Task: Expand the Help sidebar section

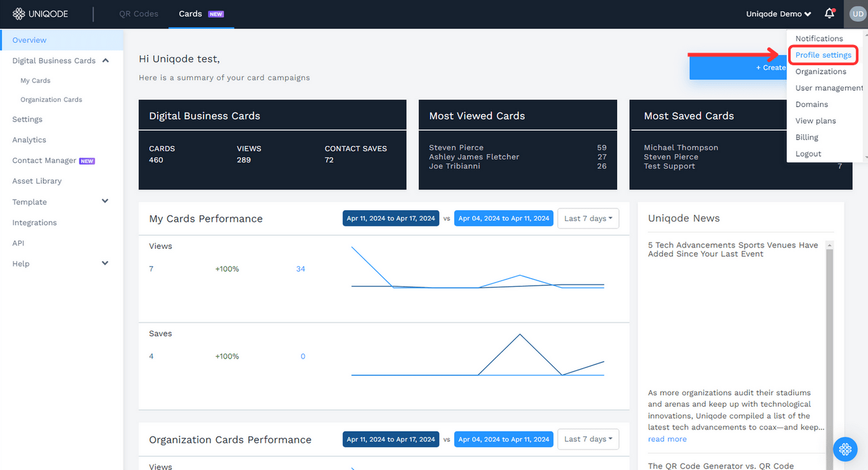Action: [x=105, y=264]
